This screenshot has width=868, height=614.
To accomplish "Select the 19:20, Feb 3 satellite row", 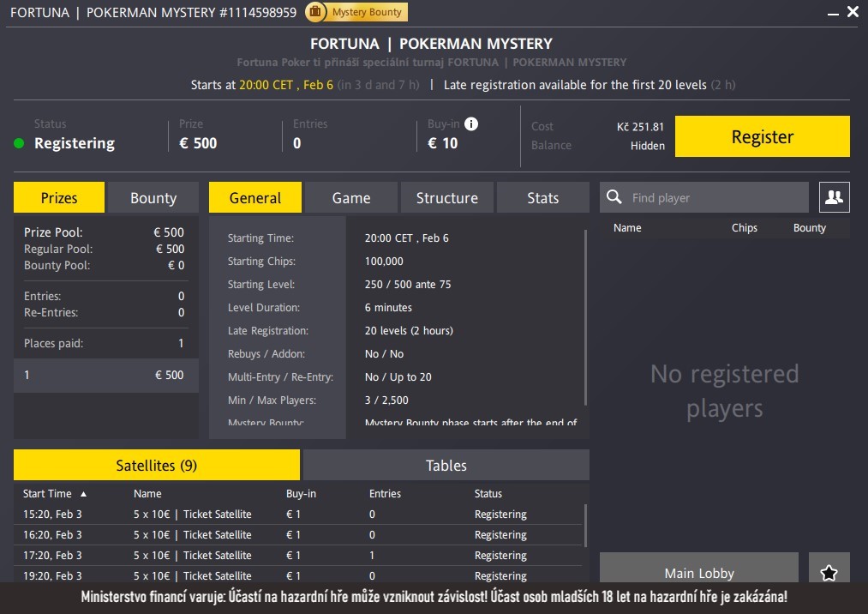I will 298,575.
